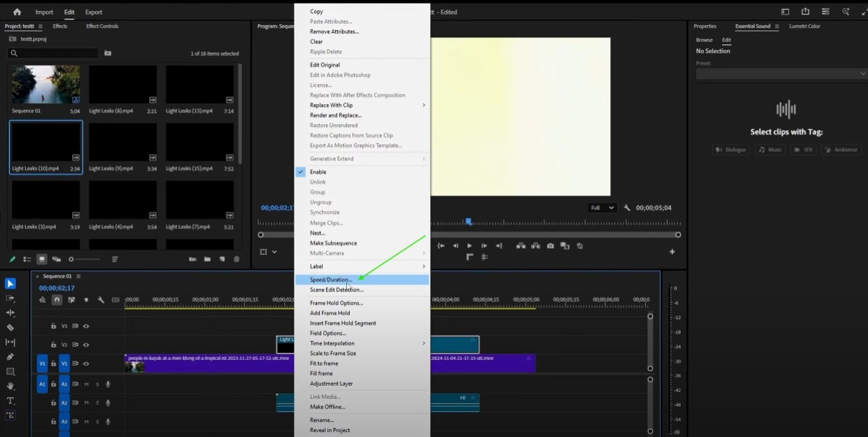Image resolution: width=868 pixels, height=437 pixels.
Task: Expand the Label submenu
Action: coord(361,266)
